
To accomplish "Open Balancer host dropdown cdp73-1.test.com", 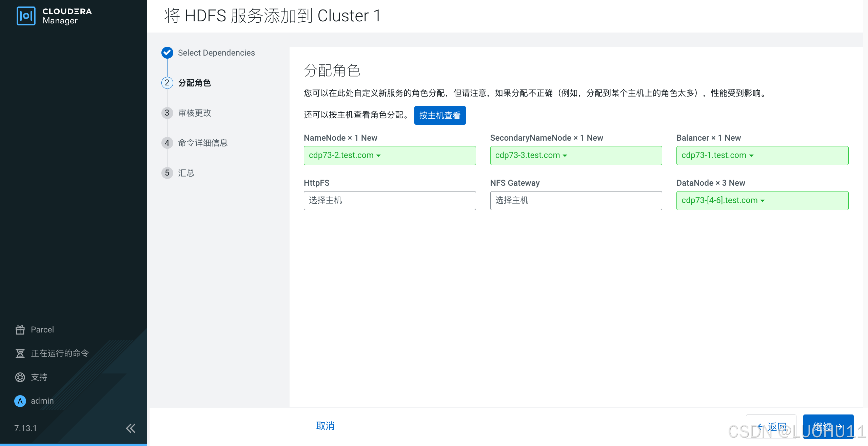I will (x=717, y=156).
